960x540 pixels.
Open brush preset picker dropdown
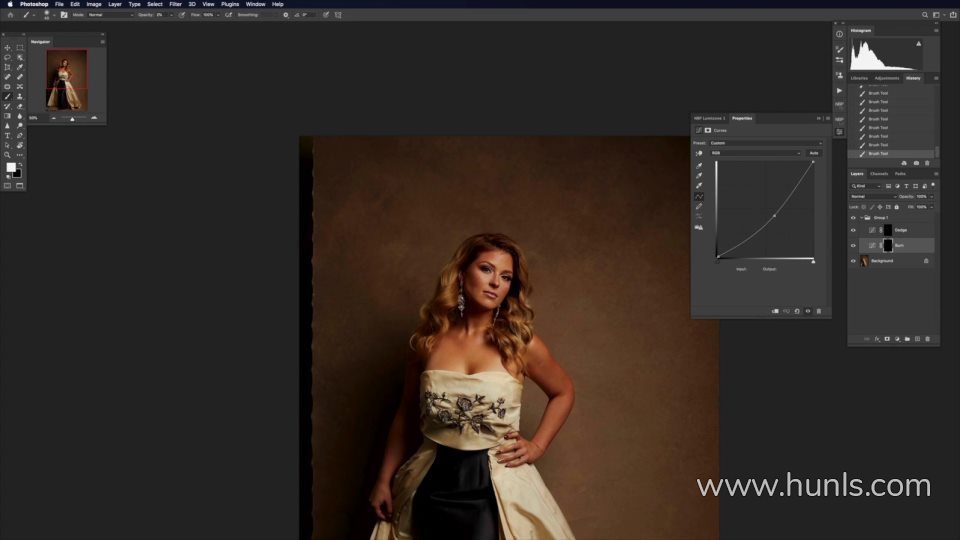tap(53, 15)
